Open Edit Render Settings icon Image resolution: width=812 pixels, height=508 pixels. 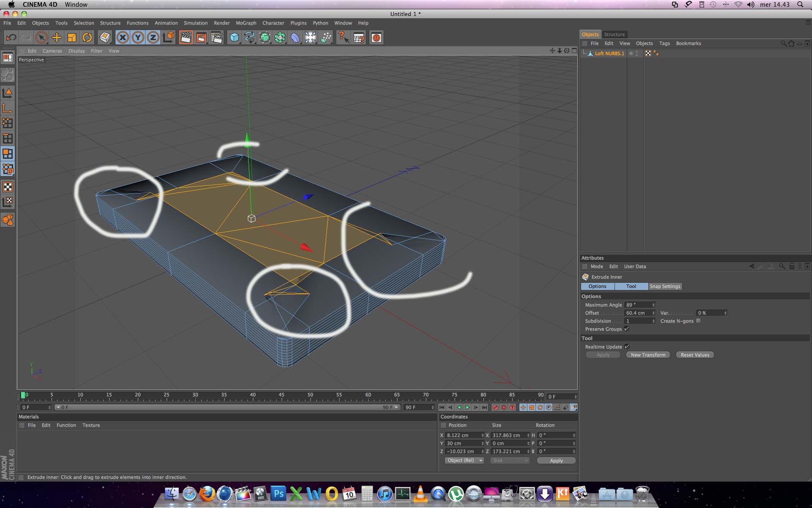click(x=217, y=38)
